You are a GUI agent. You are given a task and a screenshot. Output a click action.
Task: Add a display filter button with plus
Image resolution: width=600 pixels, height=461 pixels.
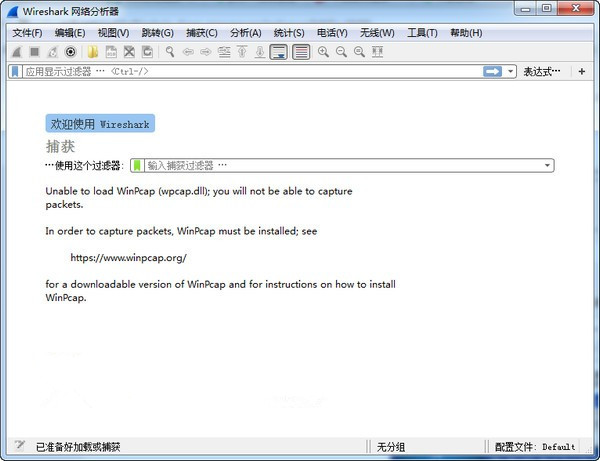(582, 72)
